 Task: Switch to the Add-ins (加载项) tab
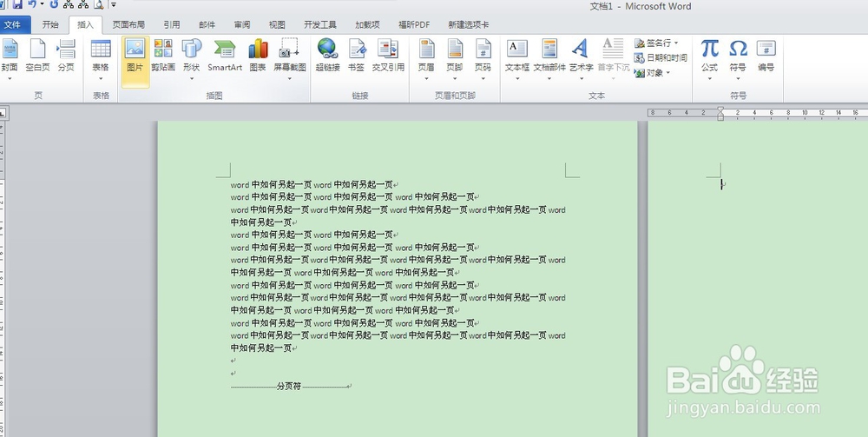point(367,24)
